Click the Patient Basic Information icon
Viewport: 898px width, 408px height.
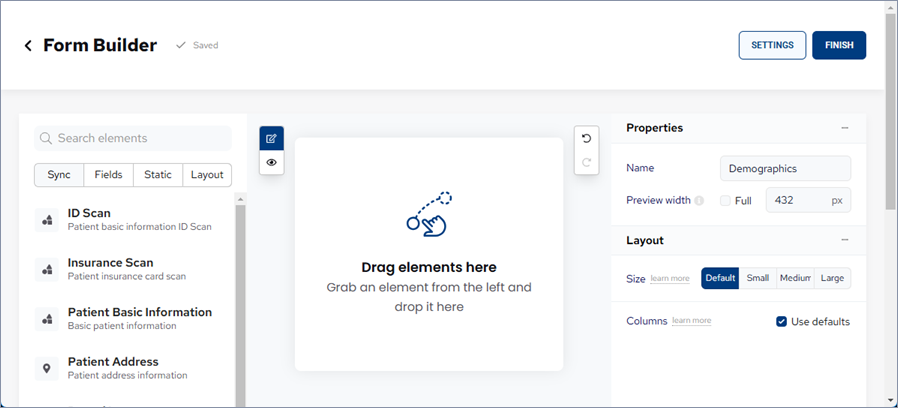[x=47, y=319]
